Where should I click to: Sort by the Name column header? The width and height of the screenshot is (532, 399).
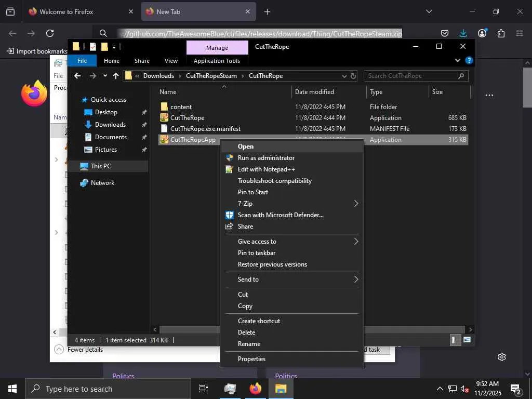pos(224,92)
